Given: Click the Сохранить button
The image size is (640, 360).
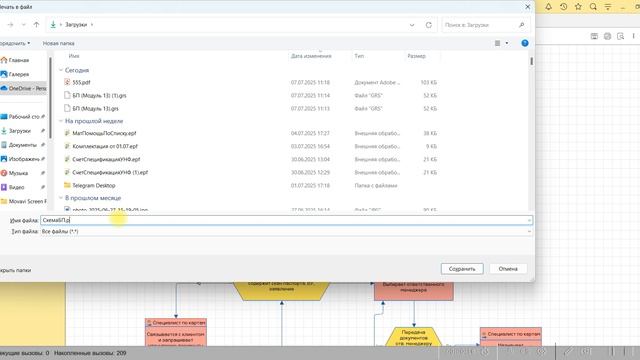Looking at the screenshot, I should [x=462, y=269].
